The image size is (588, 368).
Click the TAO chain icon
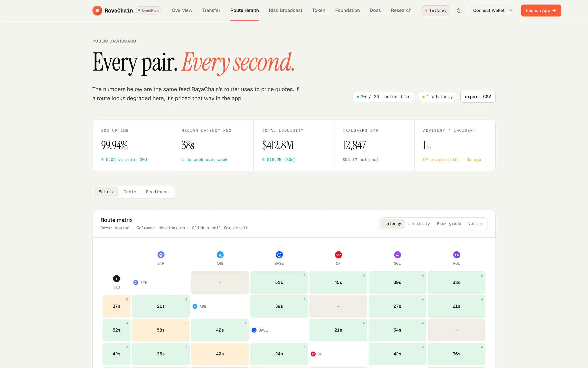coord(116,279)
